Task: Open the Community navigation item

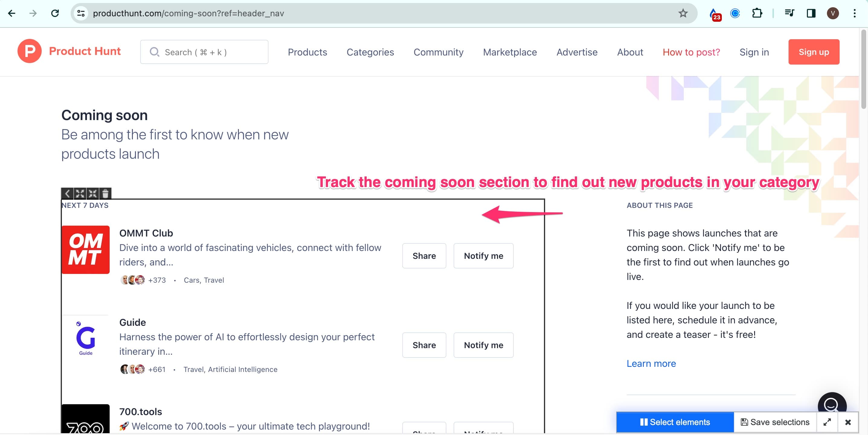Action: (439, 52)
